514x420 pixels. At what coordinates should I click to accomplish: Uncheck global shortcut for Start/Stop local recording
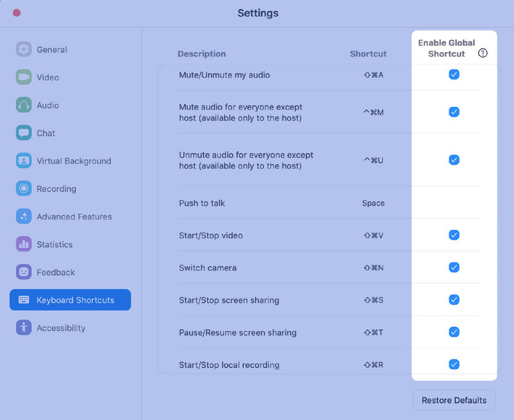coord(454,364)
